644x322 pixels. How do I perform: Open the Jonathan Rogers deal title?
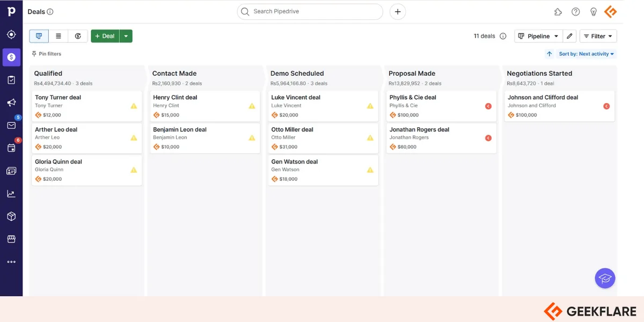point(419,129)
